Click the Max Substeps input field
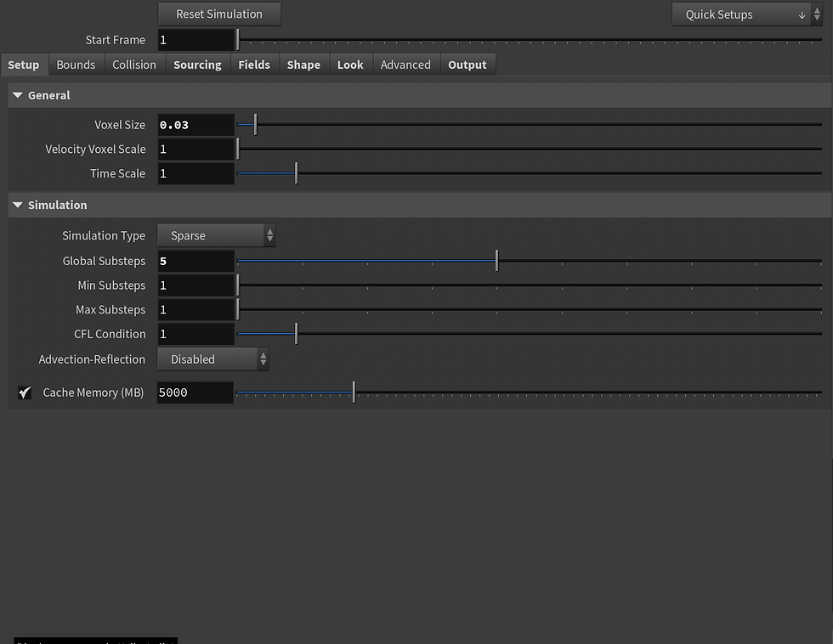Viewport: 833px width, 644px height. point(196,309)
